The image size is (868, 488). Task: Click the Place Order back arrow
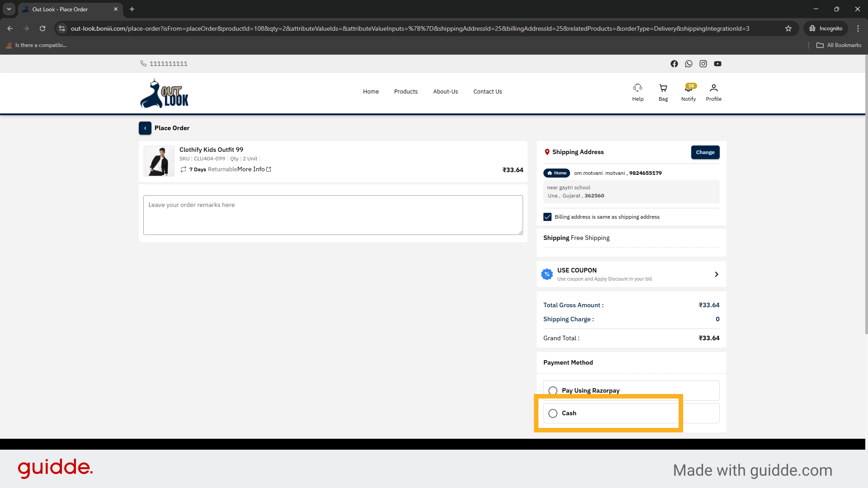point(145,128)
